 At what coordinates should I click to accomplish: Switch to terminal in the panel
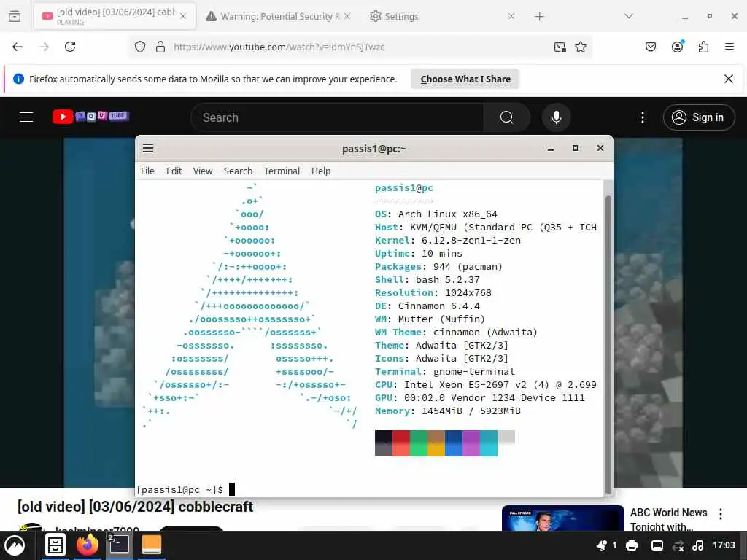click(119, 545)
